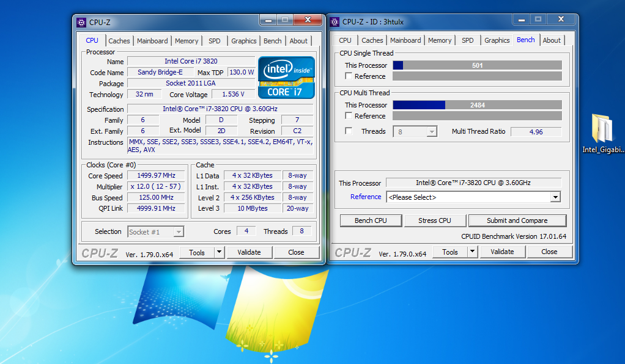Click the Core Voltage value 1.536 V
The width and height of the screenshot is (625, 364).
pos(234,95)
